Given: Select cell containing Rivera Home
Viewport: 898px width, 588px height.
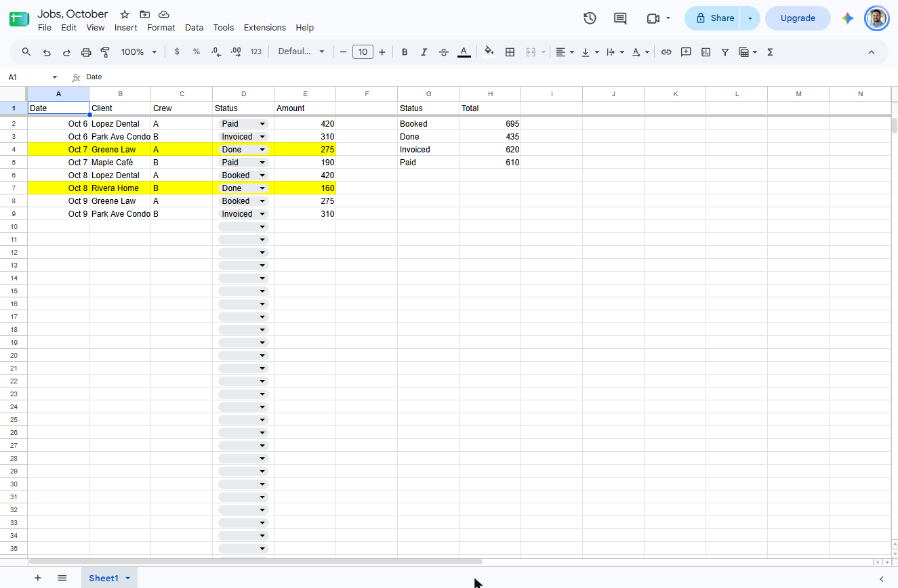Looking at the screenshot, I should coord(120,188).
